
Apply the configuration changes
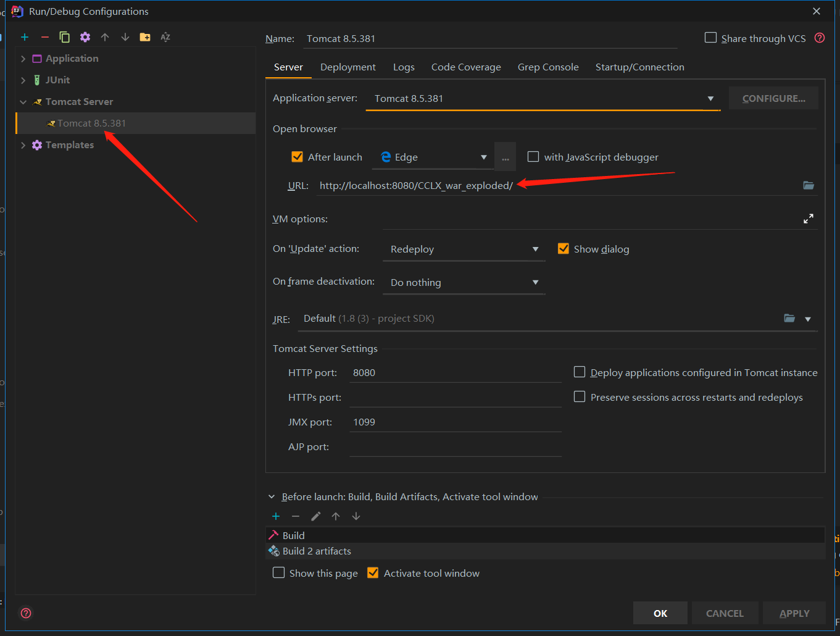tap(794, 613)
